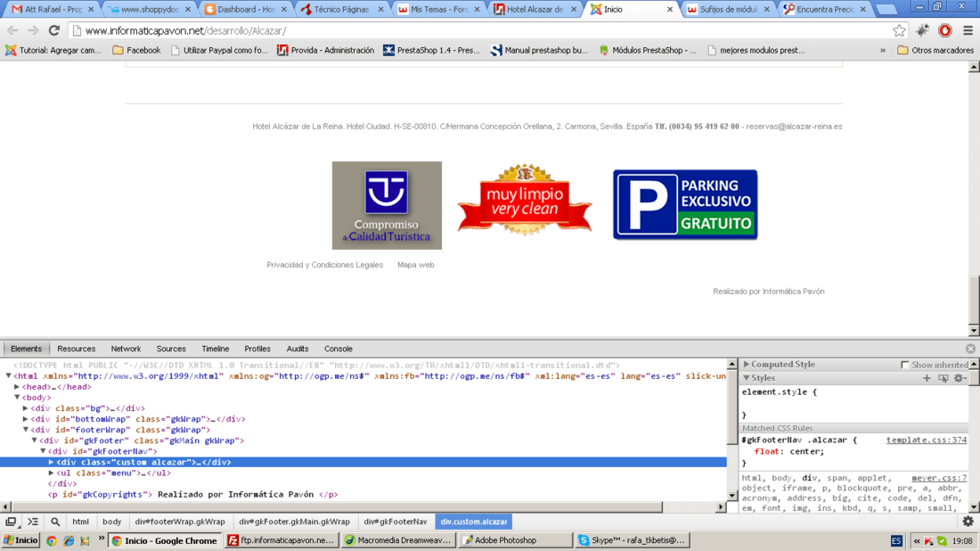Viewport: 980px width, 551px height.
Task: Open the Elements tab in DevTools
Action: (x=26, y=349)
